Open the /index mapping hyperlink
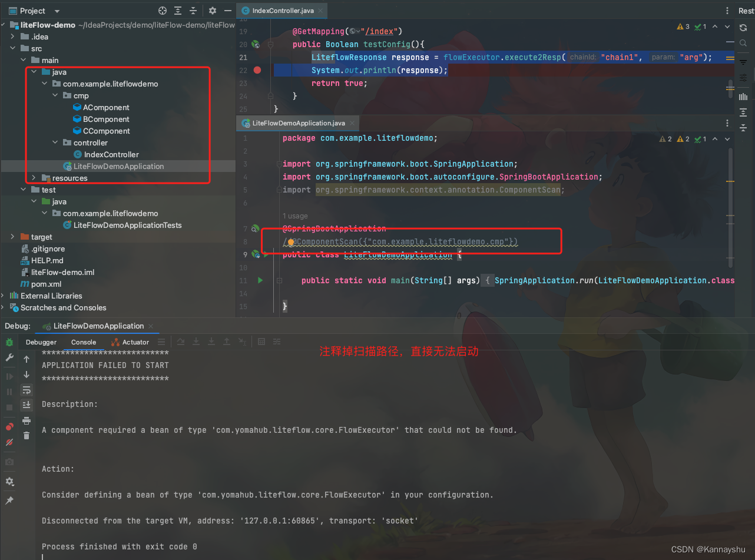The image size is (755, 560). [380, 31]
